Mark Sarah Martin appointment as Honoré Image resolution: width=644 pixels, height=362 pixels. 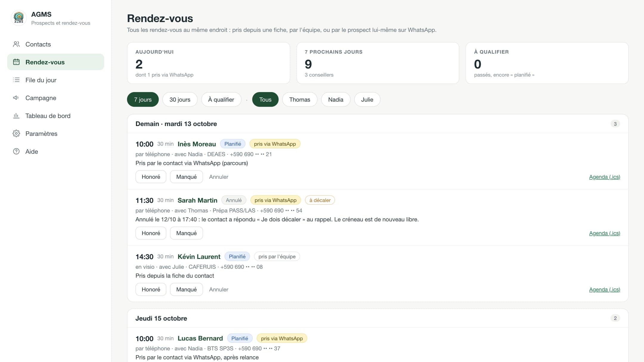(151, 233)
